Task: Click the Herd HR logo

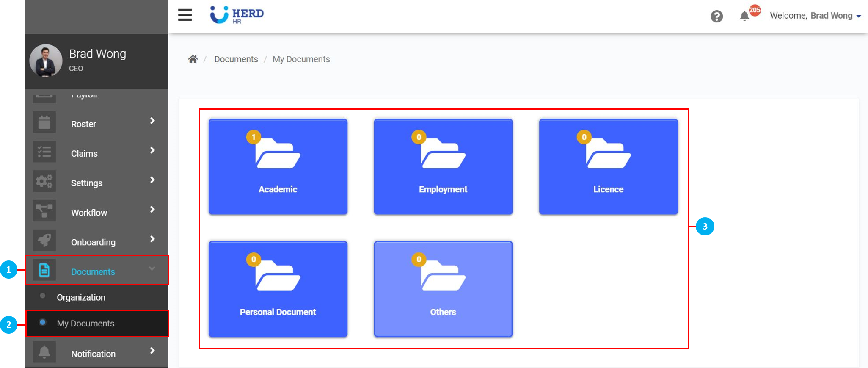Action: coord(237,15)
